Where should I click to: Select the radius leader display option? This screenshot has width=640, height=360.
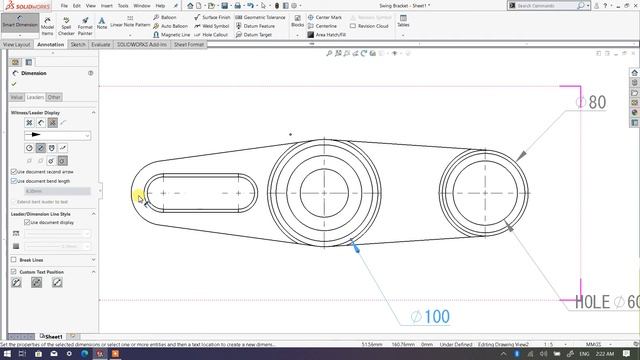pos(29,148)
